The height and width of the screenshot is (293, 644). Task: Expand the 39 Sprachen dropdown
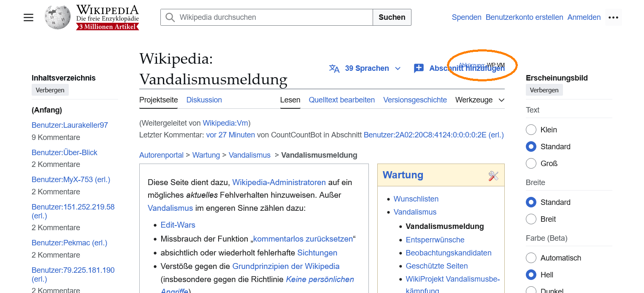click(x=365, y=68)
